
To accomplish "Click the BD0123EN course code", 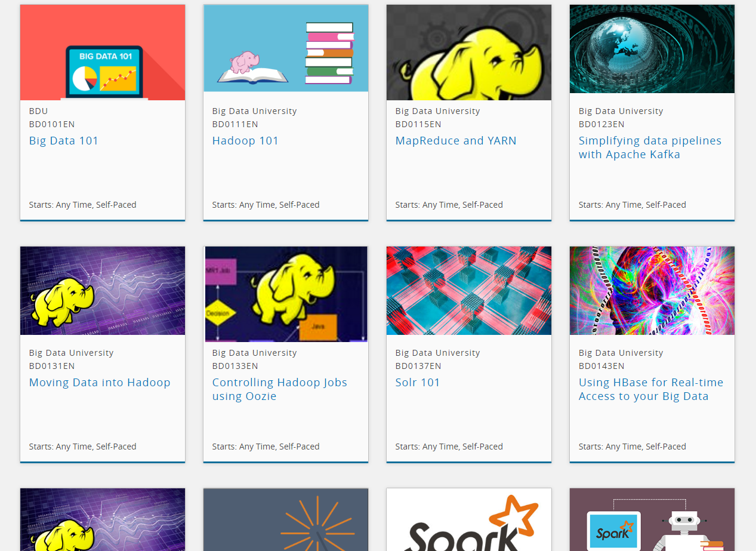I will (601, 124).
